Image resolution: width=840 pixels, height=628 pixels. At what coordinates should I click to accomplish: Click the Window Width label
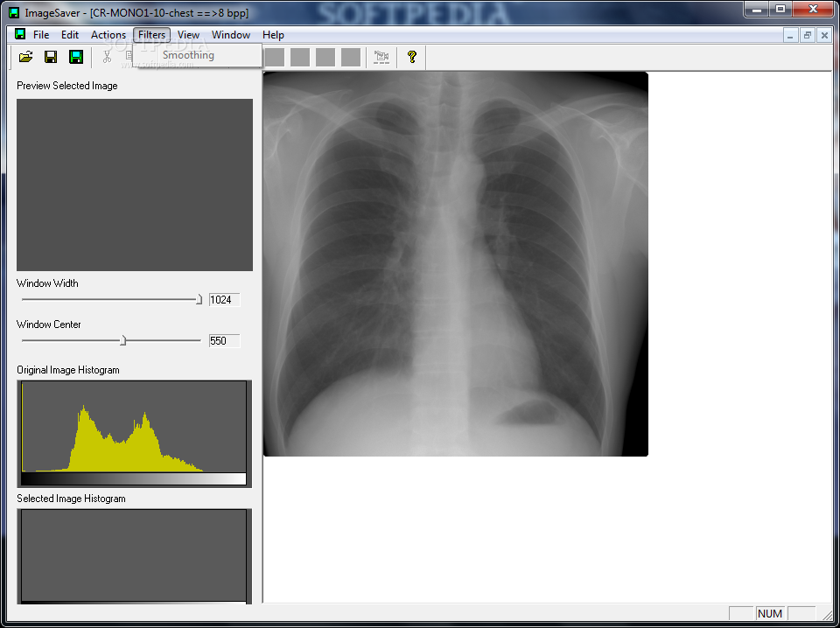click(47, 283)
